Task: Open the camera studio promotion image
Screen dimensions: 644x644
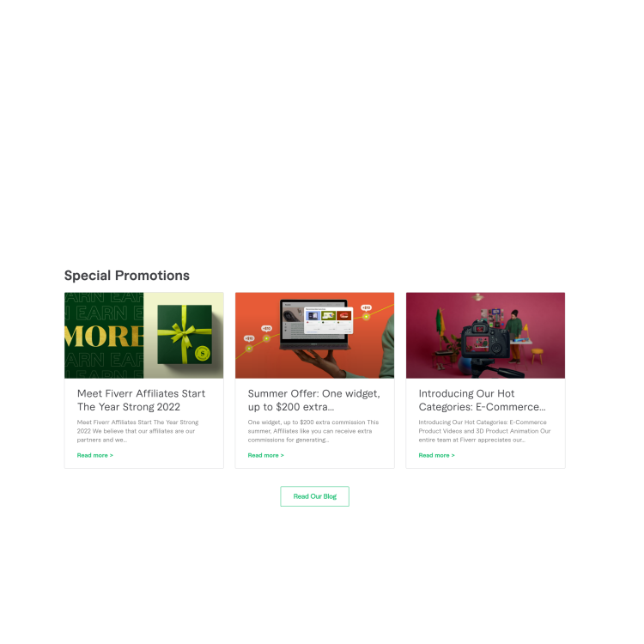Action: pyautogui.click(x=485, y=335)
